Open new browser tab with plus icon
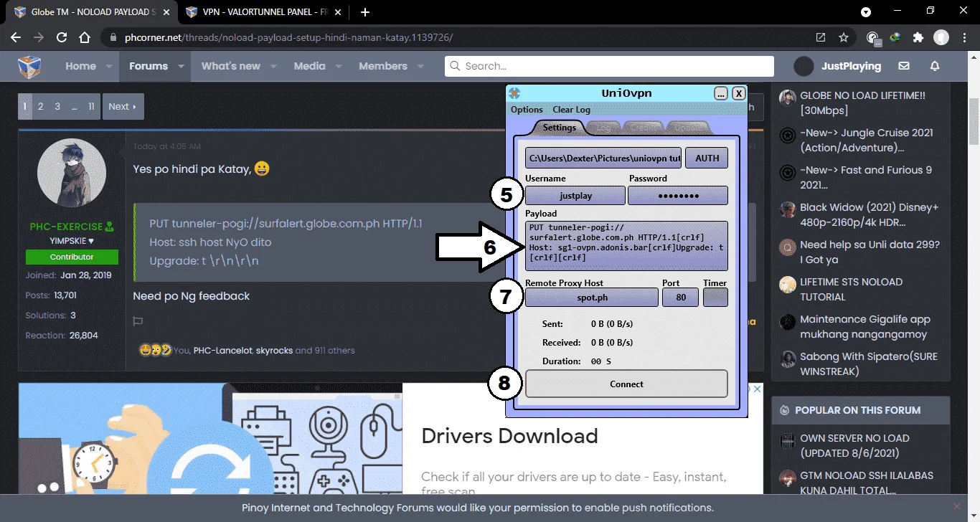980x522 pixels. click(x=365, y=12)
